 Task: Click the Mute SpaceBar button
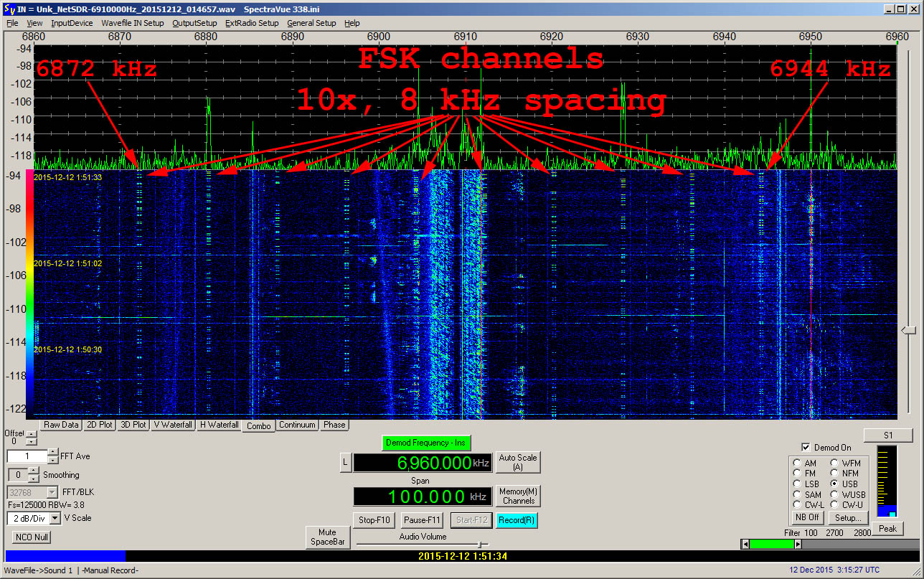[x=329, y=537]
